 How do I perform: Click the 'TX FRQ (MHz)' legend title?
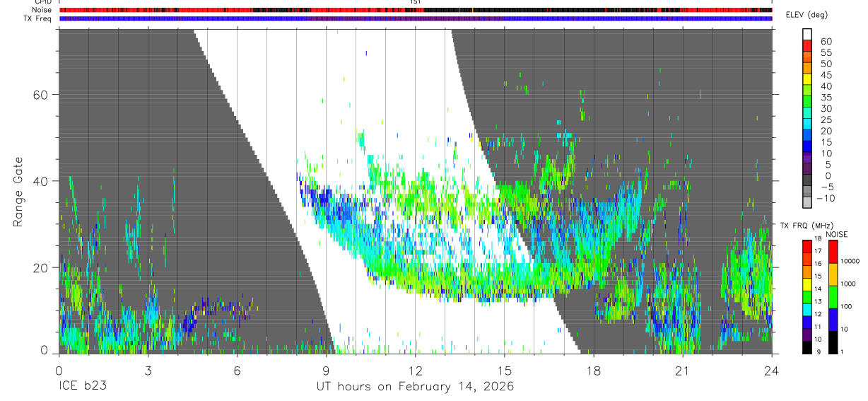(x=807, y=225)
